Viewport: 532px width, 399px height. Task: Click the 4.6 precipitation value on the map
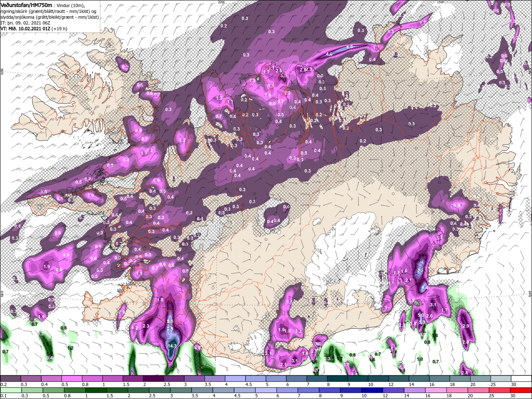point(329,54)
